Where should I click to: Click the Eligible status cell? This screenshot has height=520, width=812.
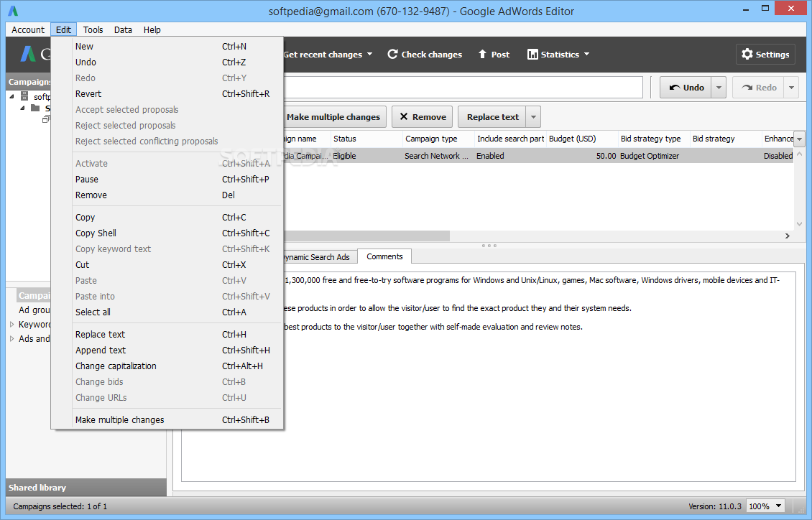366,156
